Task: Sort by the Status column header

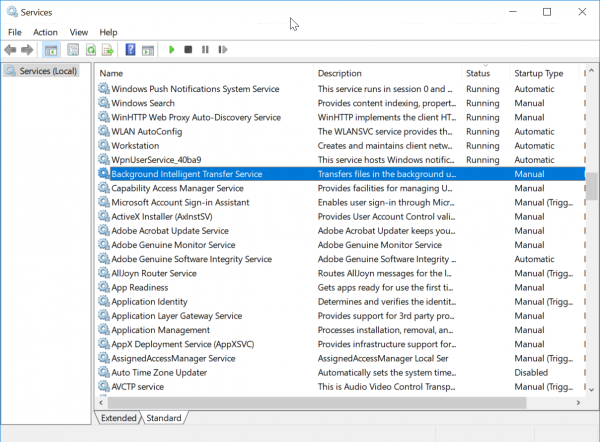Action: 478,73
